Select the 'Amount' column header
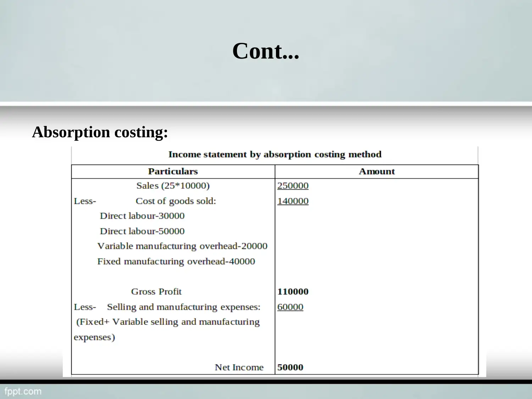This screenshot has width=532, height=399. point(377,172)
